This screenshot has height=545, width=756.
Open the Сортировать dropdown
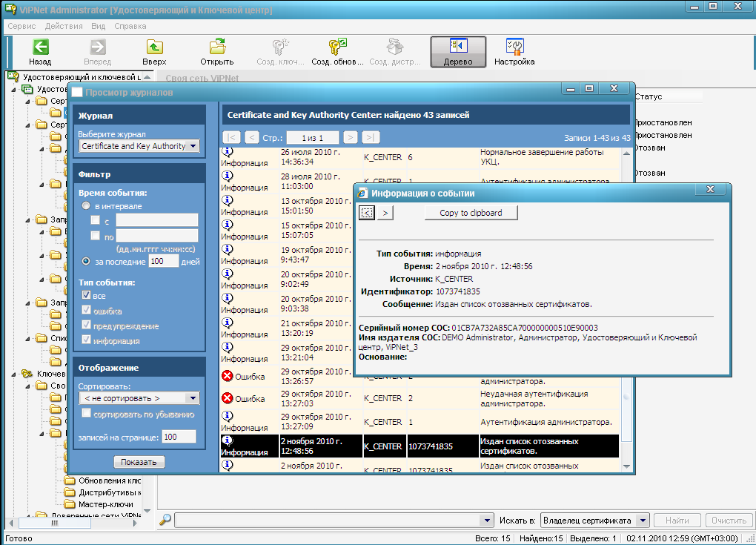tap(193, 398)
